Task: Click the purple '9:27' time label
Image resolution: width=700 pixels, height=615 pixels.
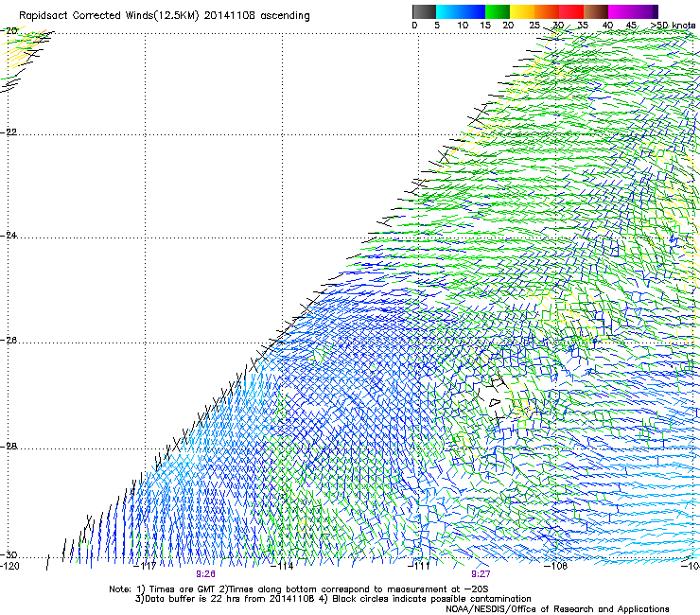Action: click(x=481, y=574)
